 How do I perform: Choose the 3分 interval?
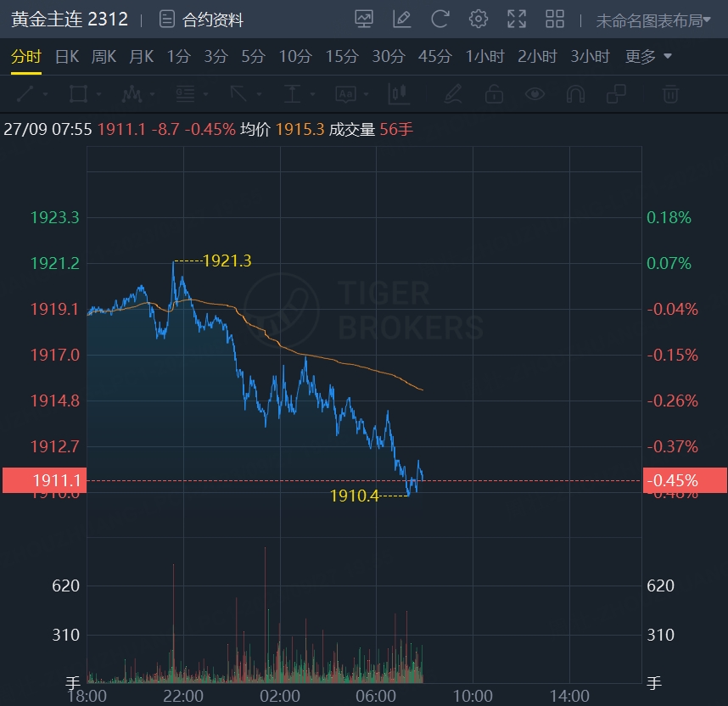[216, 57]
